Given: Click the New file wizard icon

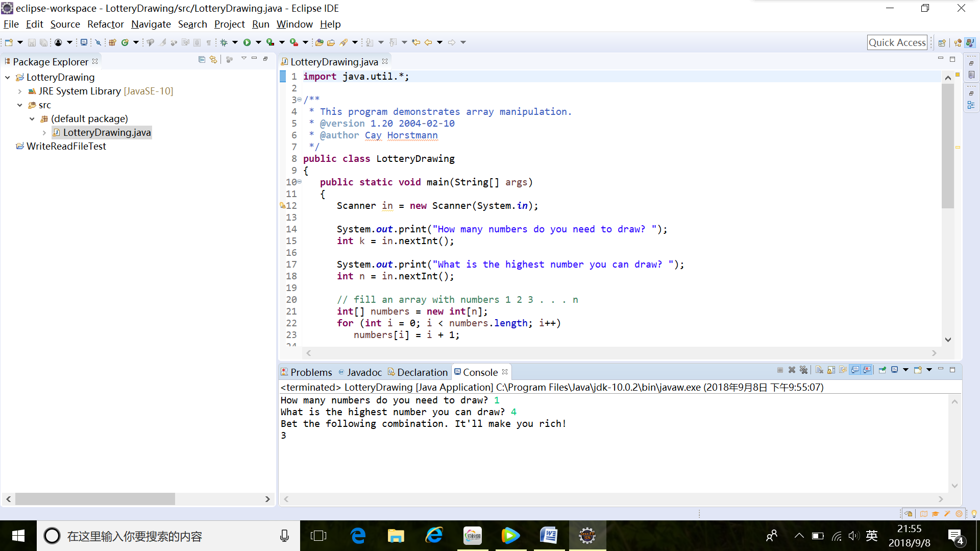Looking at the screenshot, I should pyautogui.click(x=9, y=42).
